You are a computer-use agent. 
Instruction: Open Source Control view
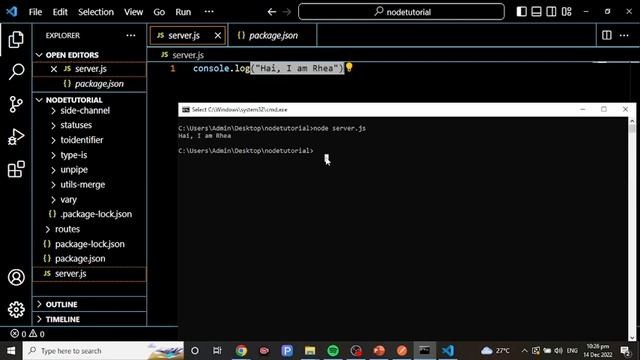click(x=16, y=104)
